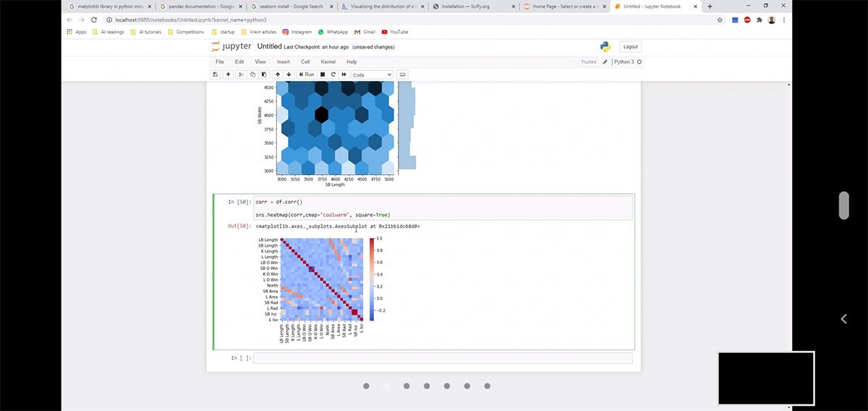
Task: Restart kernel and run all icon
Action: pyautogui.click(x=344, y=75)
